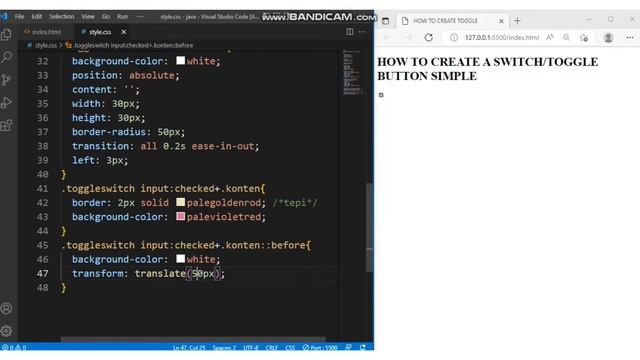Click the /*tepi*/ comment on line 42

tap(295, 202)
